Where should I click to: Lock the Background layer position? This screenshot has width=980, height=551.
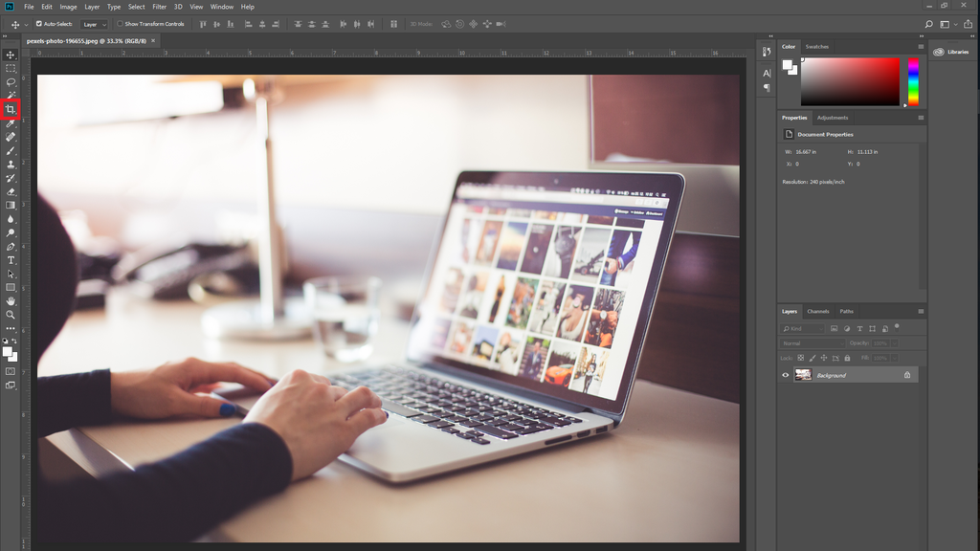(824, 358)
